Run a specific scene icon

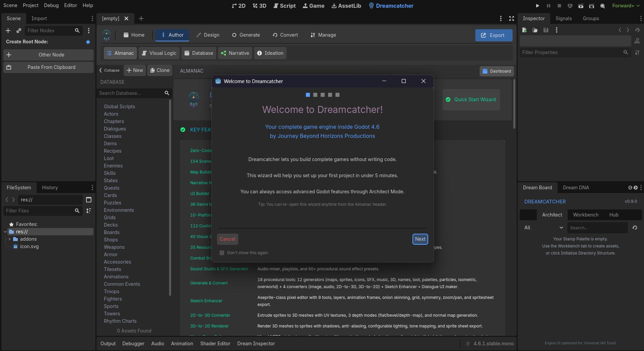(x=592, y=6)
